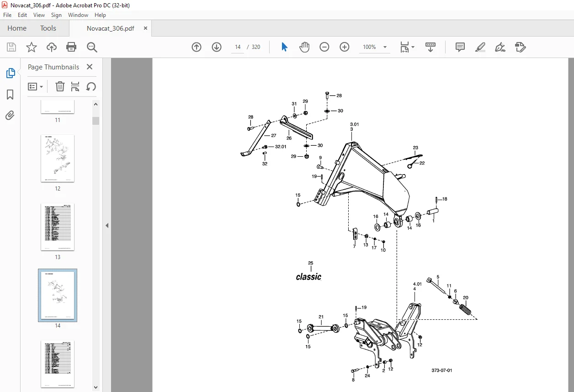Go to previous page arrow
Image resolution: width=574 pixels, height=392 pixels.
[197, 47]
